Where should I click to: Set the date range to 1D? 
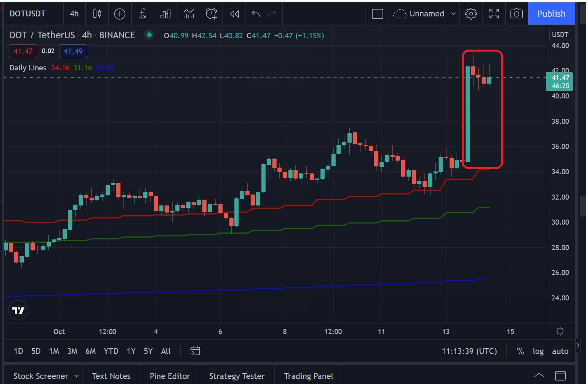(x=18, y=351)
